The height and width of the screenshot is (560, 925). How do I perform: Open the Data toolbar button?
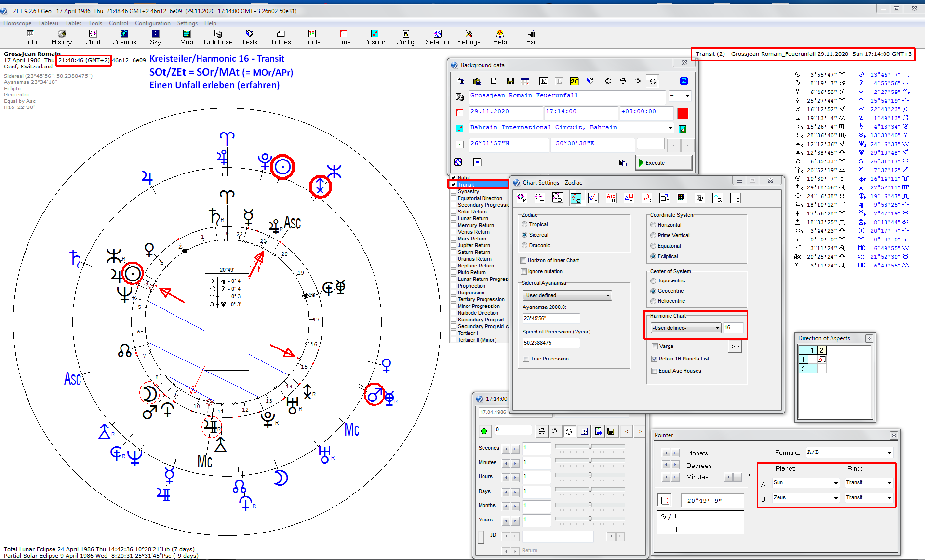tap(30, 38)
